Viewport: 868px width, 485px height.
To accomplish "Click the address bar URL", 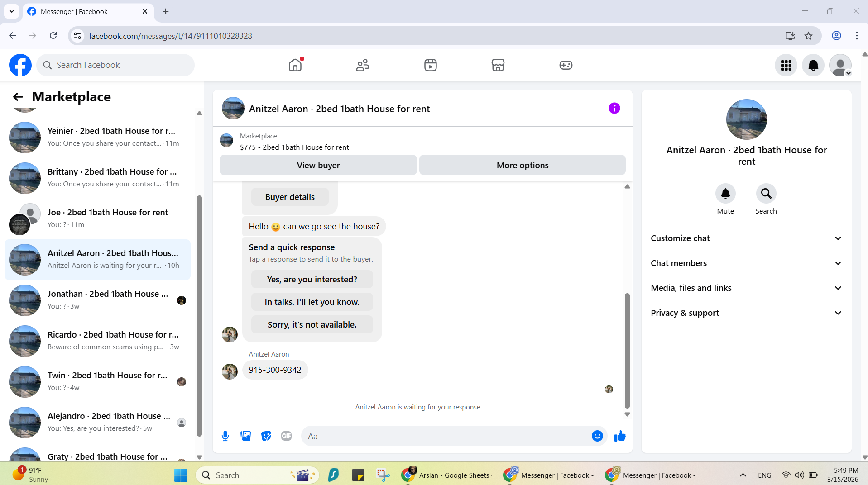I will click(170, 36).
